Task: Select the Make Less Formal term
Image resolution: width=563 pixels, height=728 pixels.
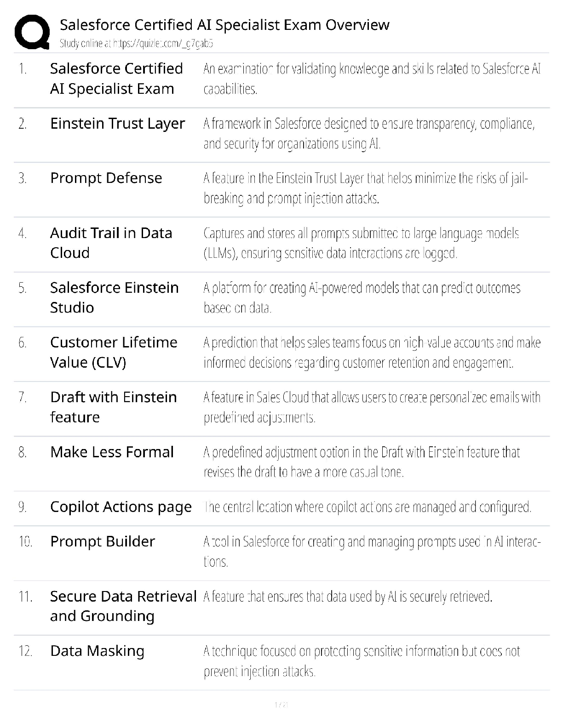Action: (x=112, y=452)
